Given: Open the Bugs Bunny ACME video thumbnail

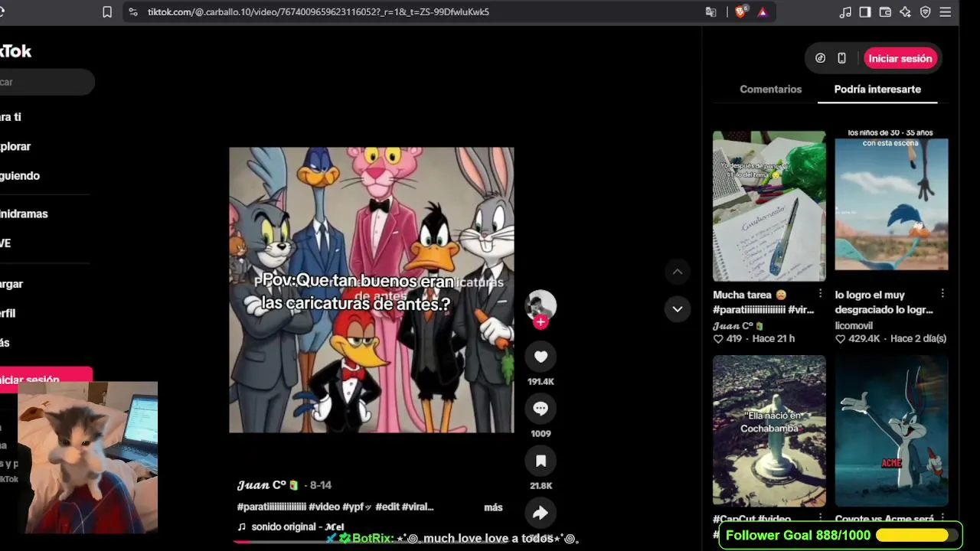Looking at the screenshot, I should pos(891,431).
